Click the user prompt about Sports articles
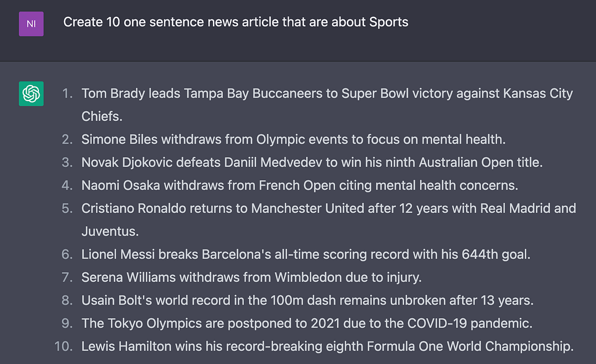 point(236,23)
